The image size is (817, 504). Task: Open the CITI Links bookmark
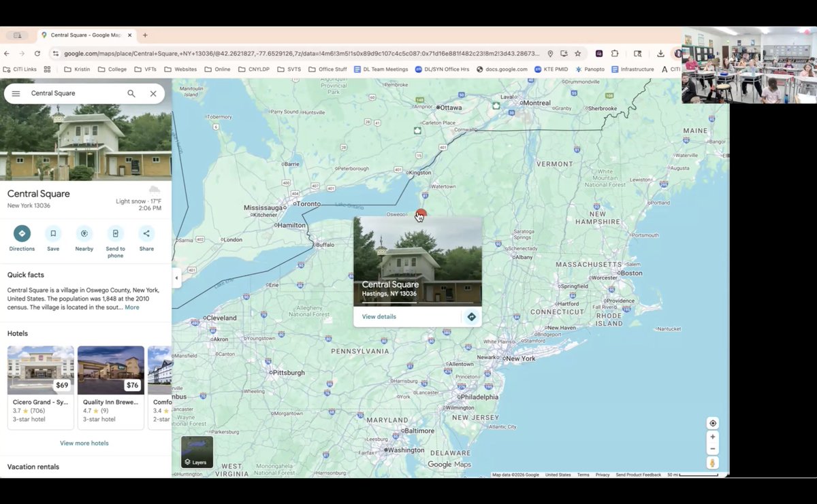coord(20,69)
